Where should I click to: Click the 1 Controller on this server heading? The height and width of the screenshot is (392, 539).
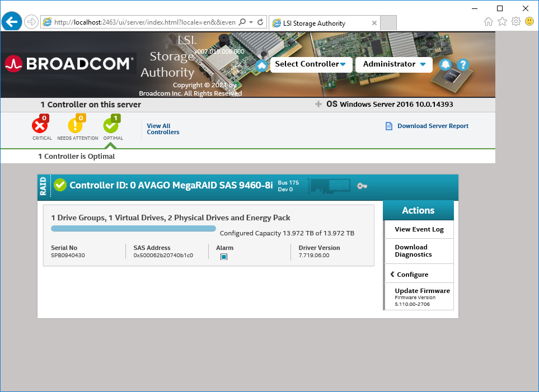click(x=91, y=105)
